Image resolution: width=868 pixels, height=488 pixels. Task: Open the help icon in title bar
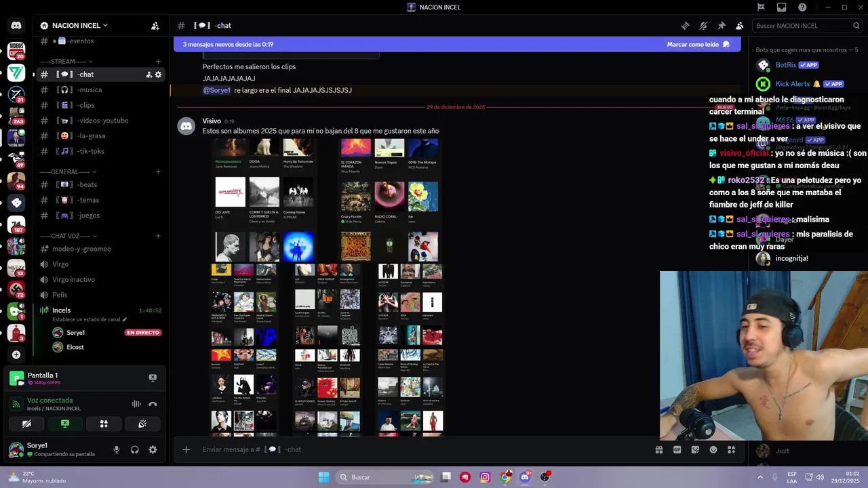[x=802, y=7]
